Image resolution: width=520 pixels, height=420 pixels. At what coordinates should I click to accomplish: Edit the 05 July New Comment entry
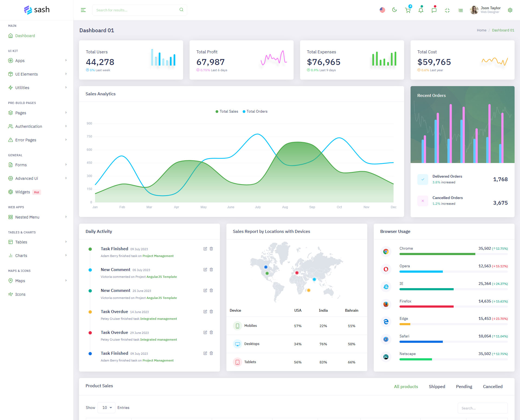205,269
